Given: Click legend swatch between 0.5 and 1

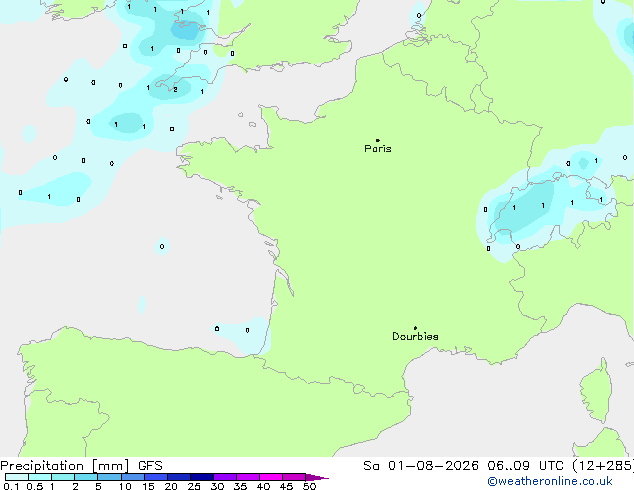Looking at the screenshot, I should pos(40,477).
